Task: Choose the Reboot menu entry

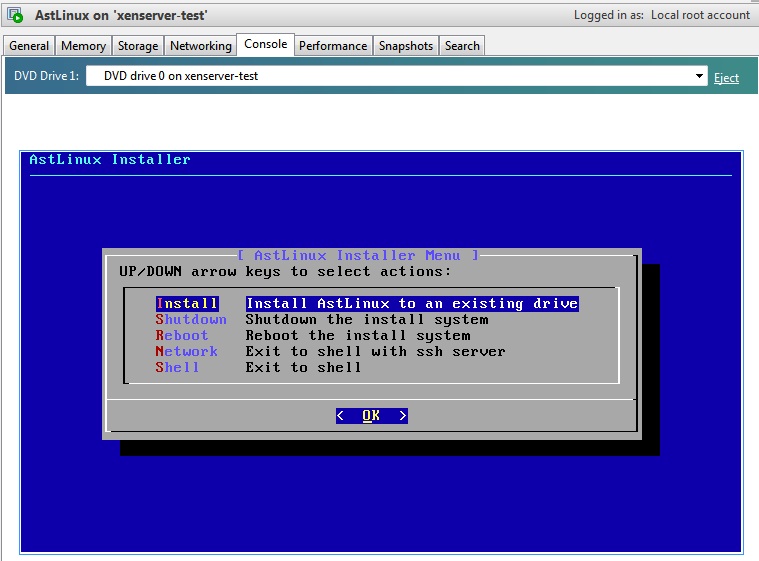Action: point(182,335)
